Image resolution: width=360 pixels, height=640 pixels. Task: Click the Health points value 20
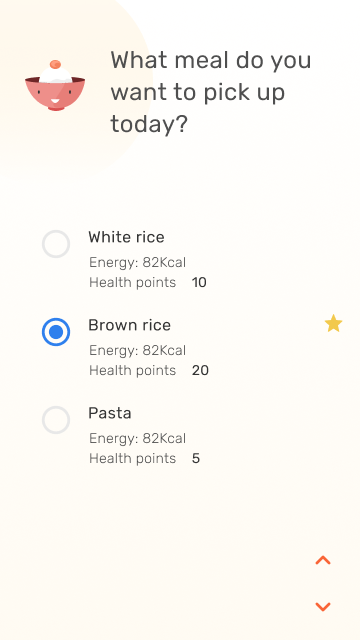click(x=200, y=371)
